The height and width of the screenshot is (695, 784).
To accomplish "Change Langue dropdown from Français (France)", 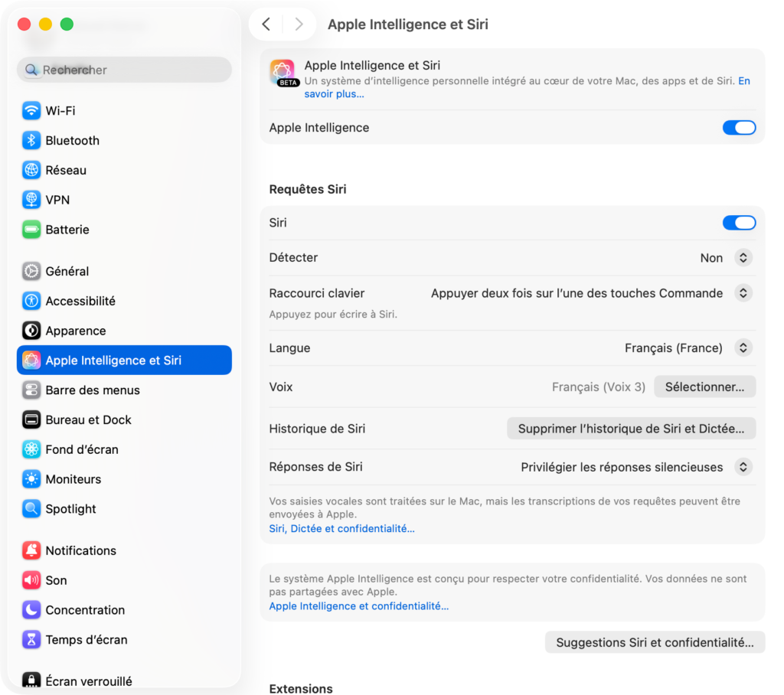I will pos(743,348).
